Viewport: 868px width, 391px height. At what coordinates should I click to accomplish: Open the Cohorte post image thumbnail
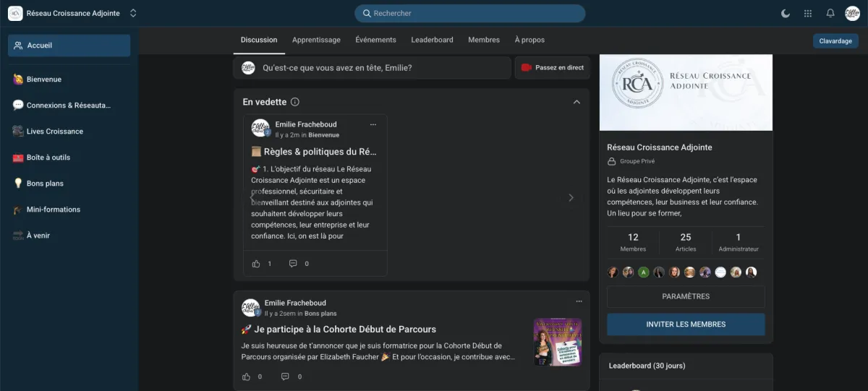(558, 342)
